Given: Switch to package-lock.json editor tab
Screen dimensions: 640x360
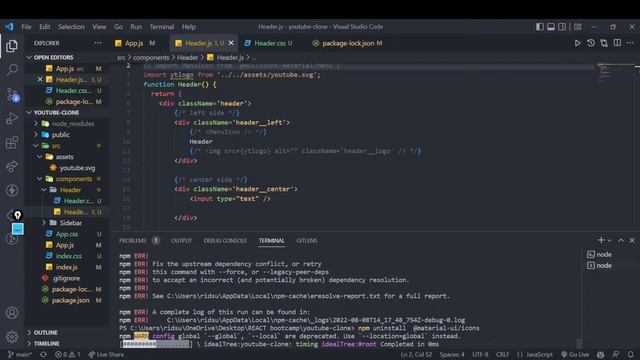Looking at the screenshot, I should tap(347, 43).
